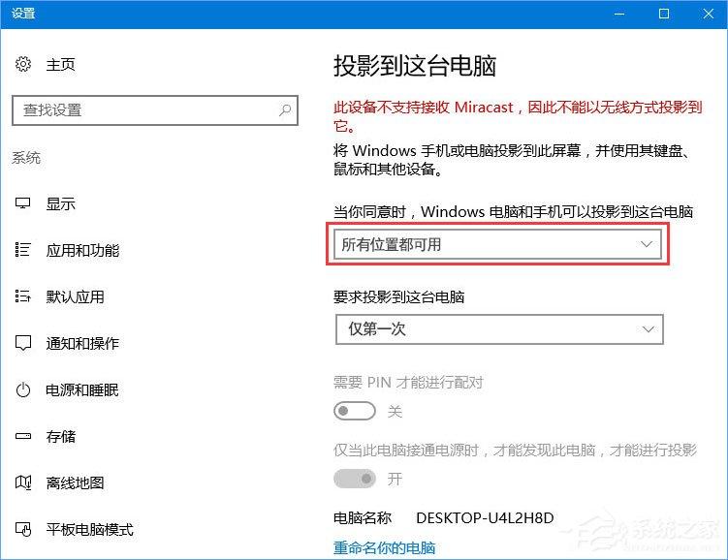Screen dimensions: 728x560
Task: Click the '重命名你的电脑' link
Action: [384, 546]
